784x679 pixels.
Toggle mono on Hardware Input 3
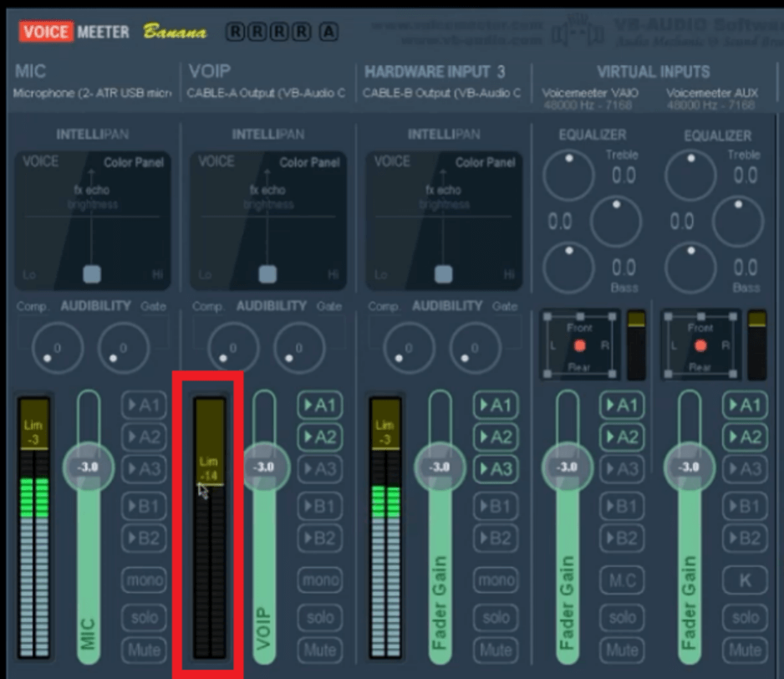[x=496, y=580]
